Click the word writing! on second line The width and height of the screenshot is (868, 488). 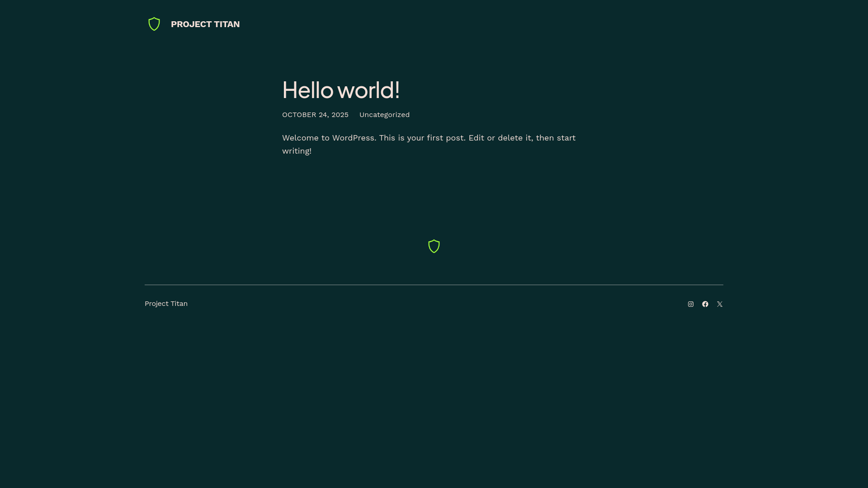(297, 151)
